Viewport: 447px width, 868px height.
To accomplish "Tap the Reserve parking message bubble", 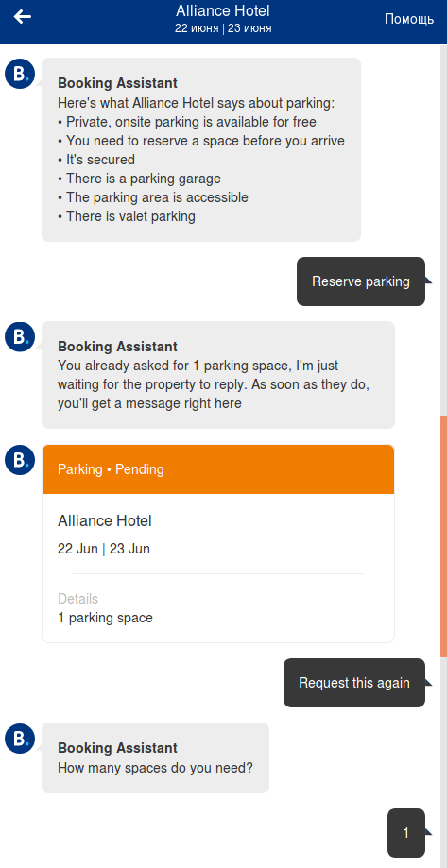I will [361, 281].
